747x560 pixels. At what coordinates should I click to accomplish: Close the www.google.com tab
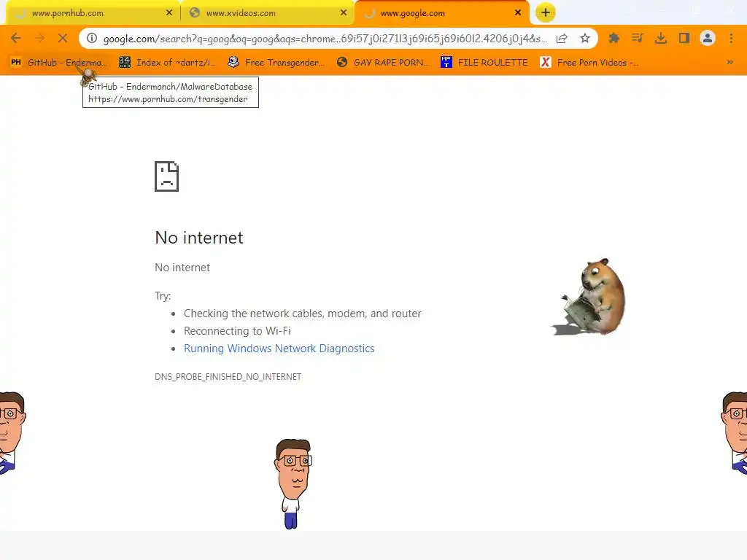pyautogui.click(x=518, y=13)
